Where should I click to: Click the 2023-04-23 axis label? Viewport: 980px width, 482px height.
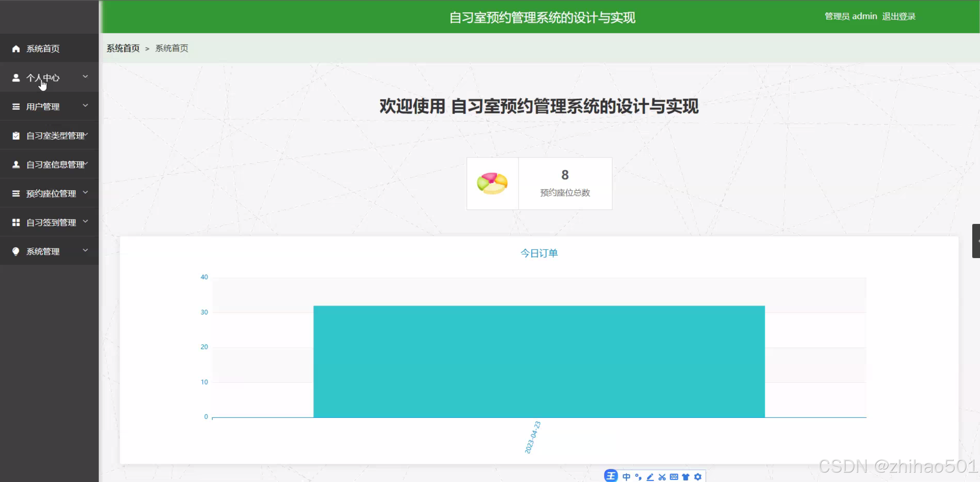tap(532, 437)
